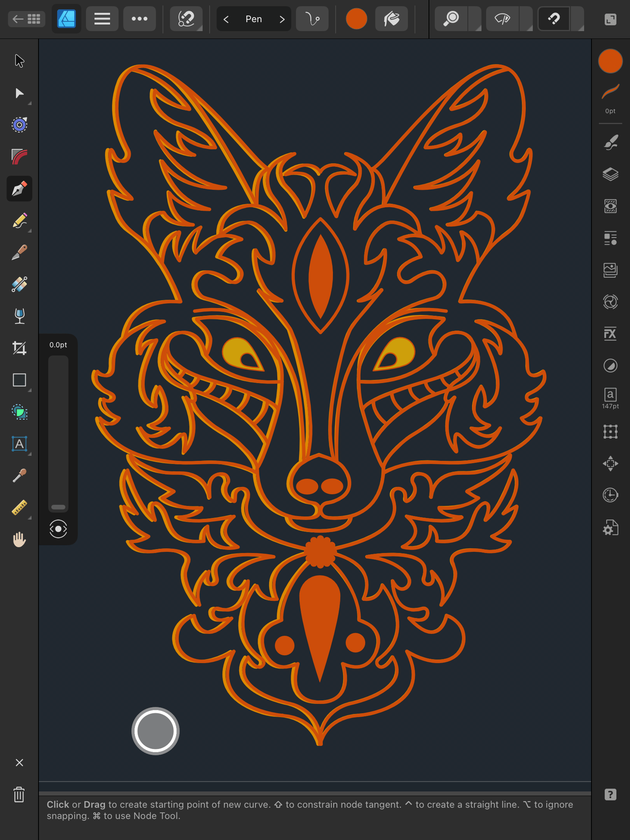Image resolution: width=630 pixels, height=840 pixels.
Task: Select the Color Picker eyedropper tool
Action: [x=19, y=476]
